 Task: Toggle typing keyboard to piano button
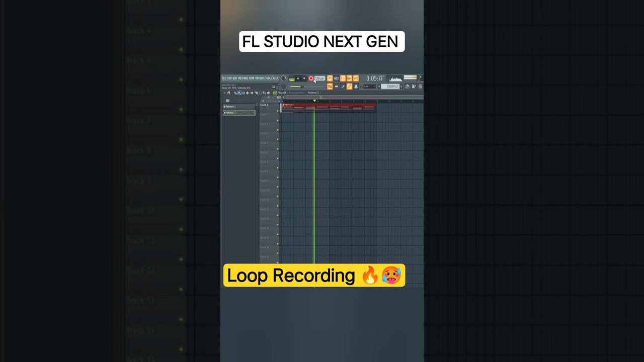330,86
